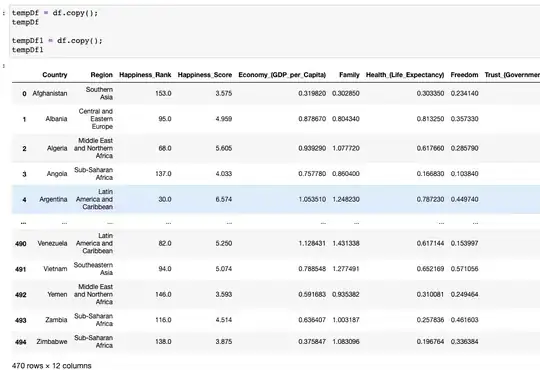The width and height of the screenshot is (540, 370).
Task: Click the 470 rows × 12 columns summary text
Action: coord(52,366)
